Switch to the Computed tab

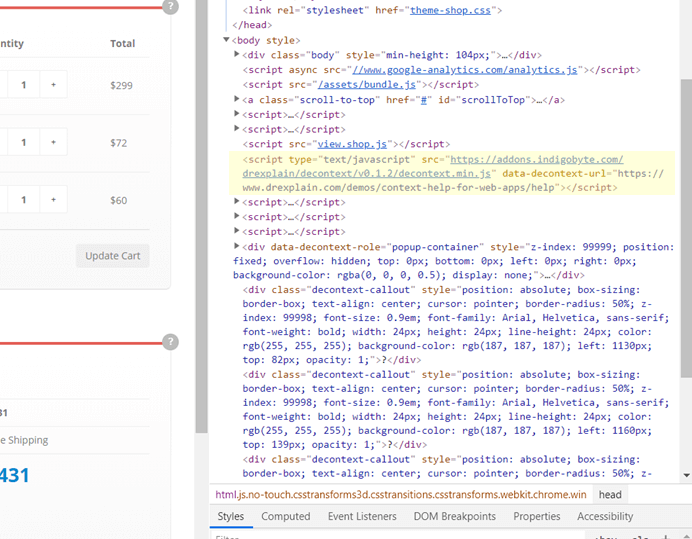[x=286, y=516]
